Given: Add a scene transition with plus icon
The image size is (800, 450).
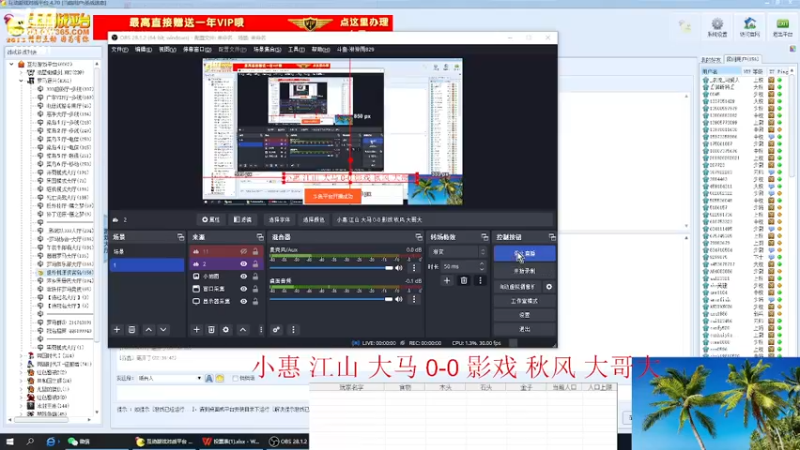Looking at the screenshot, I should (447, 280).
